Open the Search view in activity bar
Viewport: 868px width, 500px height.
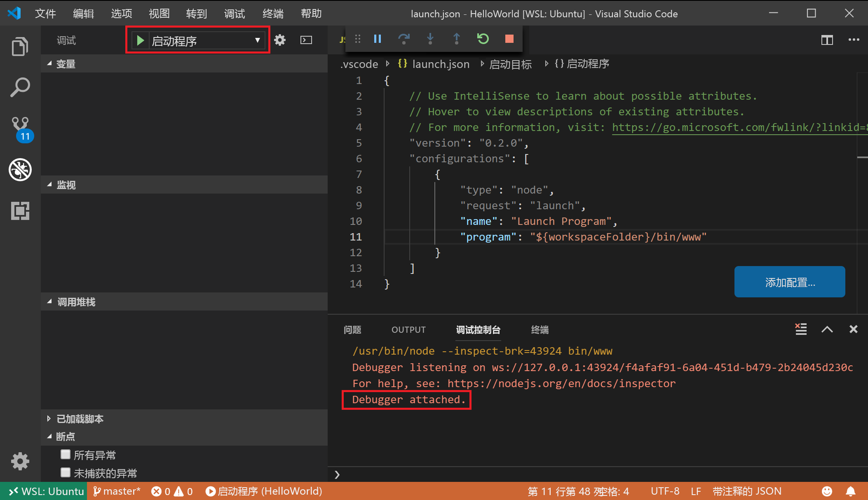click(x=20, y=87)
